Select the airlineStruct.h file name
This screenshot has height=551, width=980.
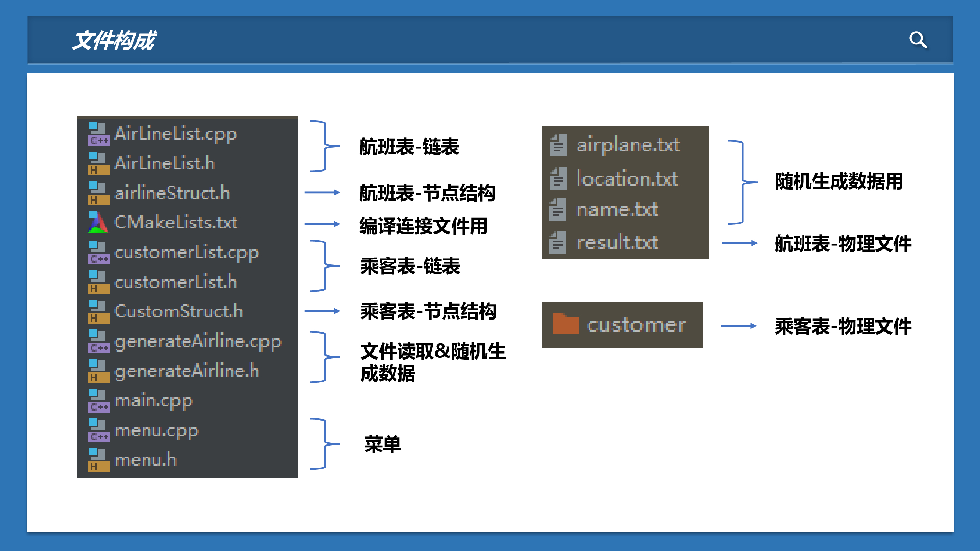coord(172,193)
